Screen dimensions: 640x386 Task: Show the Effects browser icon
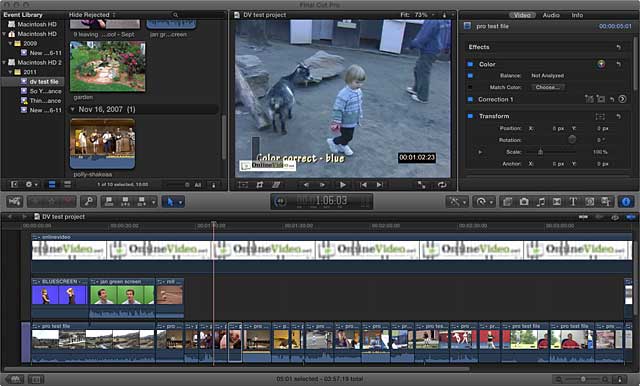508,202
